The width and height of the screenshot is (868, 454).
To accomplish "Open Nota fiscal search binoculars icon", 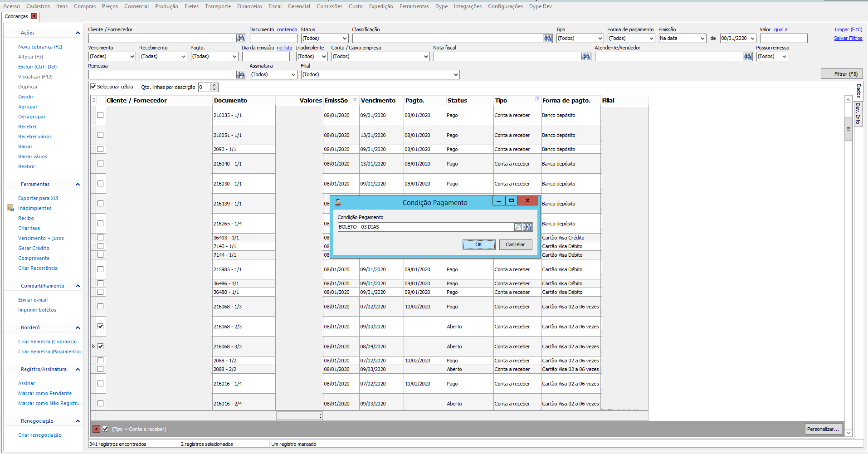I will 586,57.
